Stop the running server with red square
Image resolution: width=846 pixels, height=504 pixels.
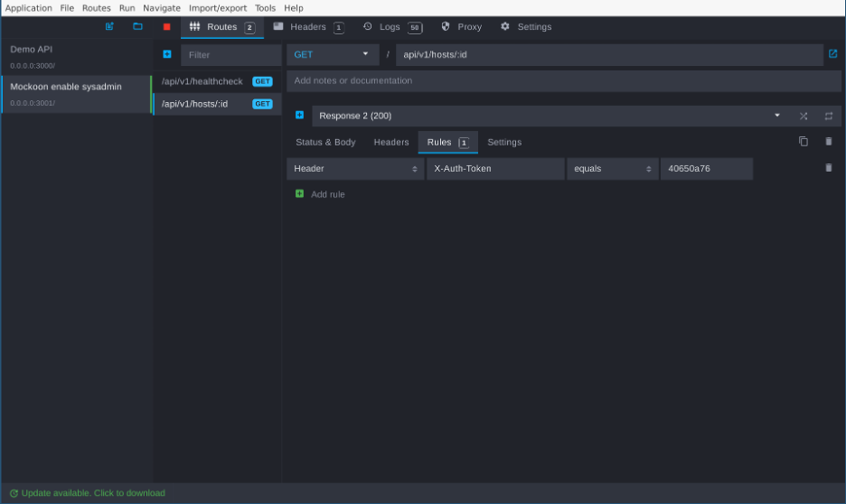point(166,26)
